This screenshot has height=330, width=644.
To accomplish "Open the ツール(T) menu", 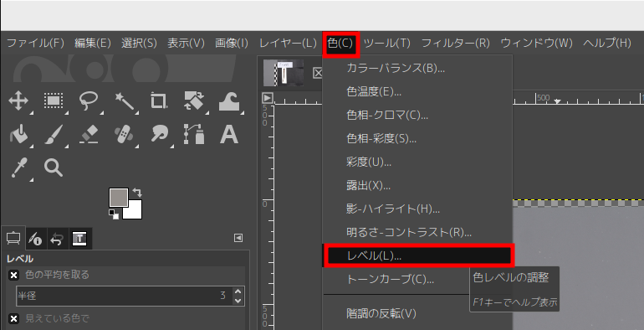I will [x=387, y=43].
